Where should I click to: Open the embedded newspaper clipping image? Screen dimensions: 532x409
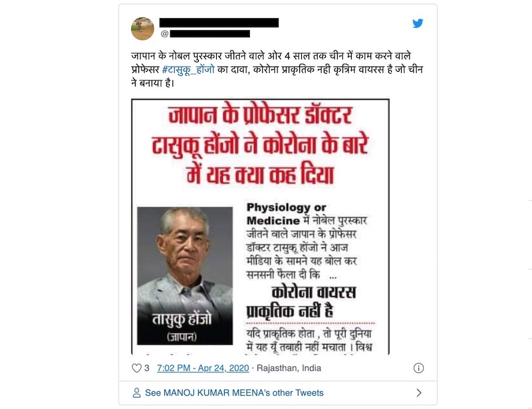[260, 227]
